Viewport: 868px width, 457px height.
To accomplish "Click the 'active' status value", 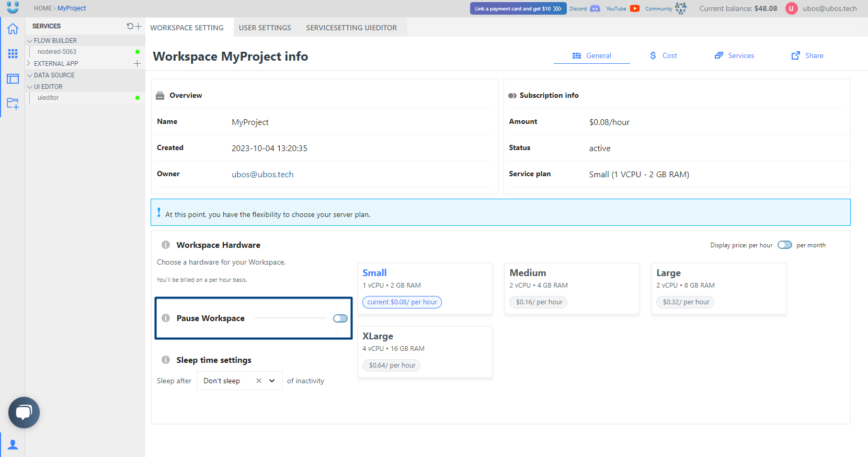I will point(600,148).
